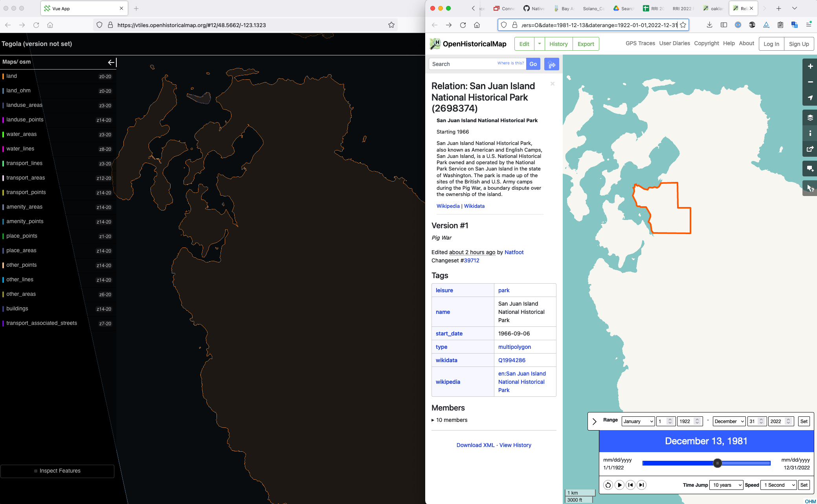Click the Set button beside Speed
The width and height of the screenshot is (817, 504).
804,485
